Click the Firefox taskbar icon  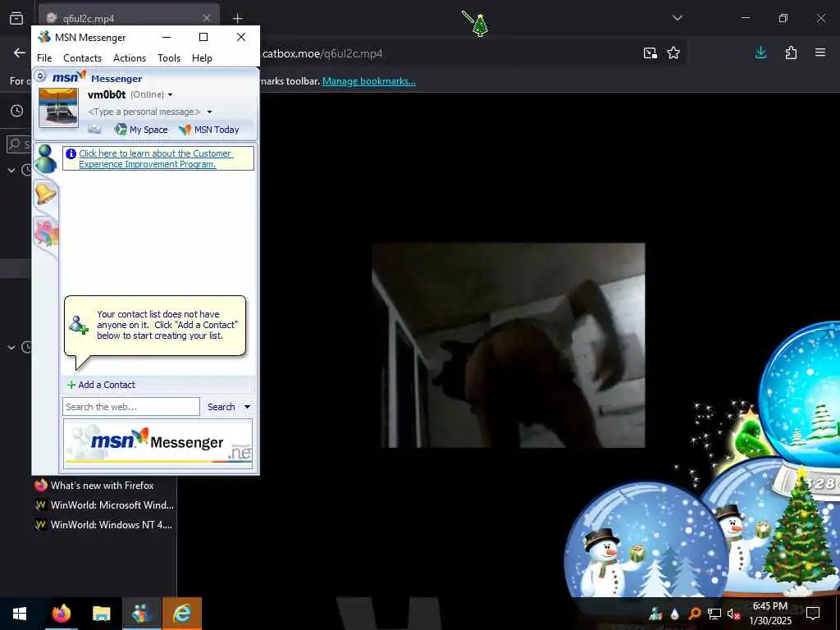point(61,614)
